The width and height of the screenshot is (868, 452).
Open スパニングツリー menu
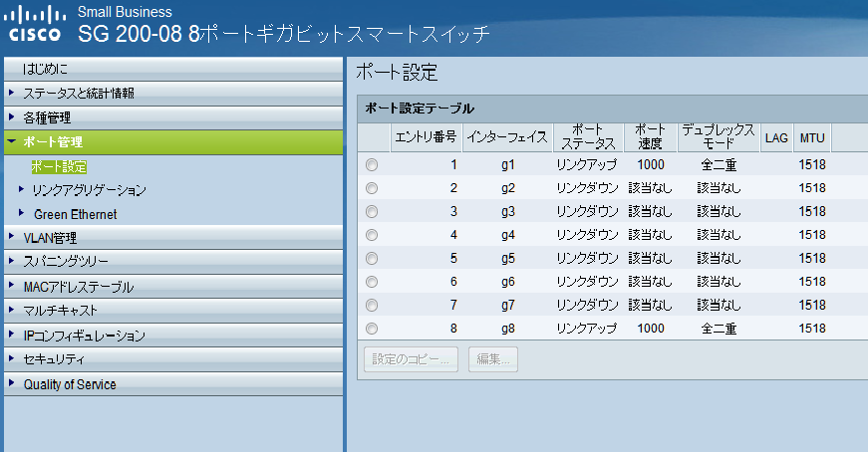pyautogui.click(x=173, y=261)
